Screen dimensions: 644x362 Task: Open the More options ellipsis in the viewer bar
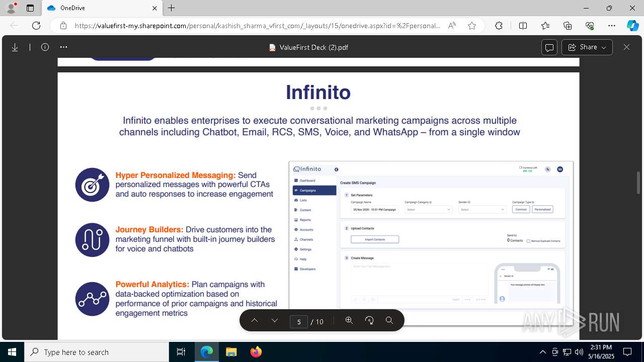point(63,47)
